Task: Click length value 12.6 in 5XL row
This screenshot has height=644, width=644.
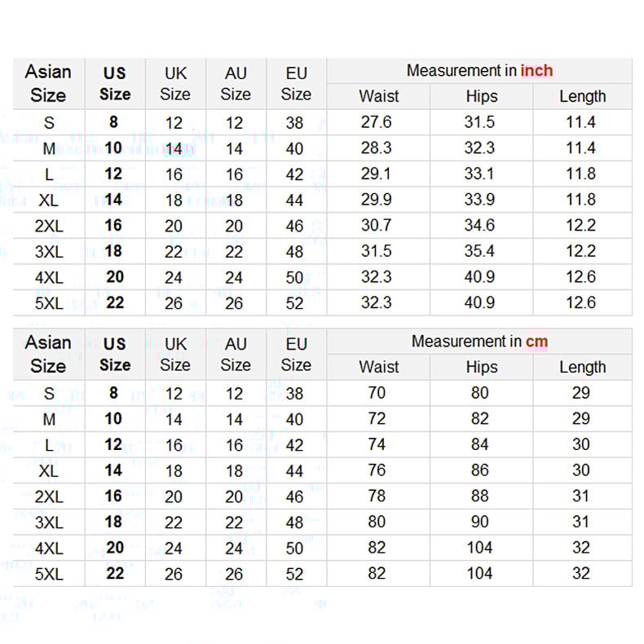Action: [580, 302]
